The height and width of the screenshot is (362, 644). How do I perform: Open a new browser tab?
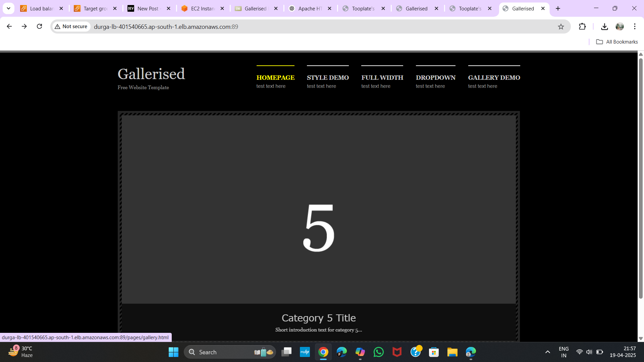coord(558,8)
